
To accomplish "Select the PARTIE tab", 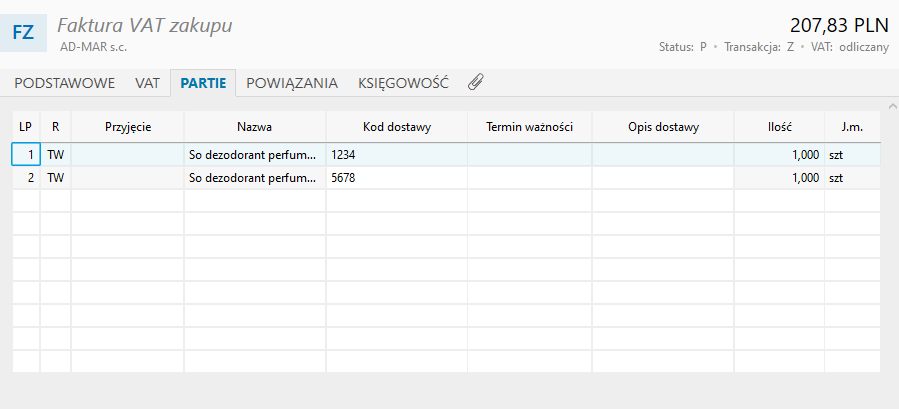I will click(x=203, y=84).
